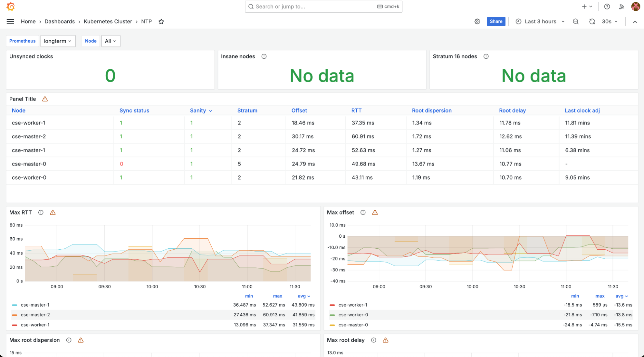The width and height of the screenshot is (644, 357).
Task: Open dashboard settings gear
Action: point(477,22)
